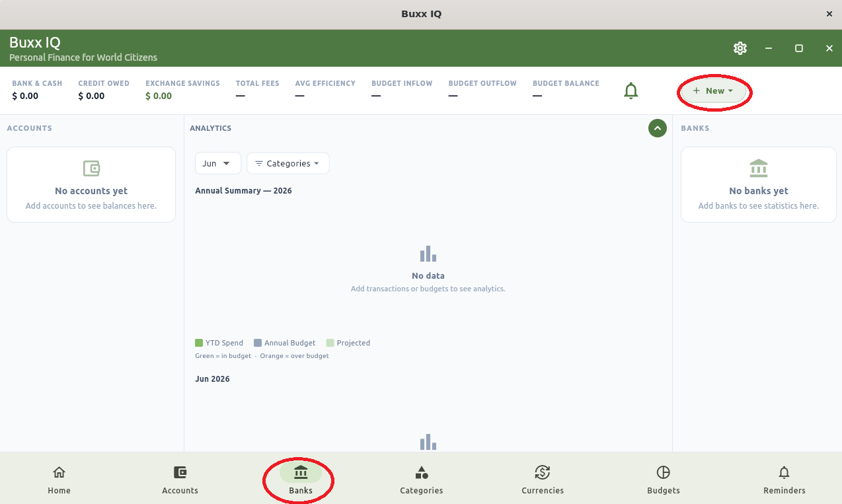Image resolution: width=842 pixels, height=504 pixels.
Task: Open the Accounts wallet icon
Action: [180, 472]
